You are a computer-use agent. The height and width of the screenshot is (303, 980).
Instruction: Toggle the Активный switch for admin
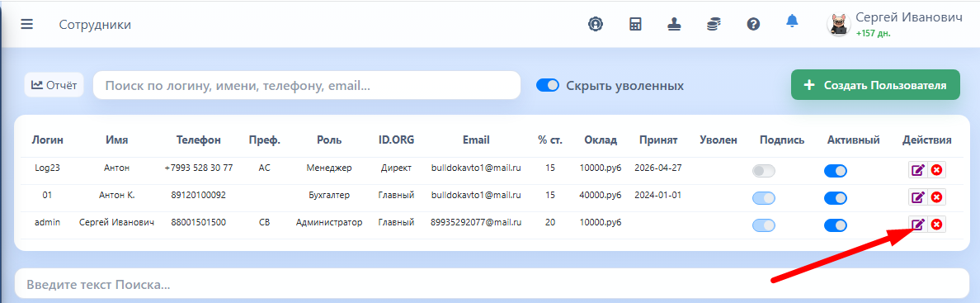click(836, 225)
